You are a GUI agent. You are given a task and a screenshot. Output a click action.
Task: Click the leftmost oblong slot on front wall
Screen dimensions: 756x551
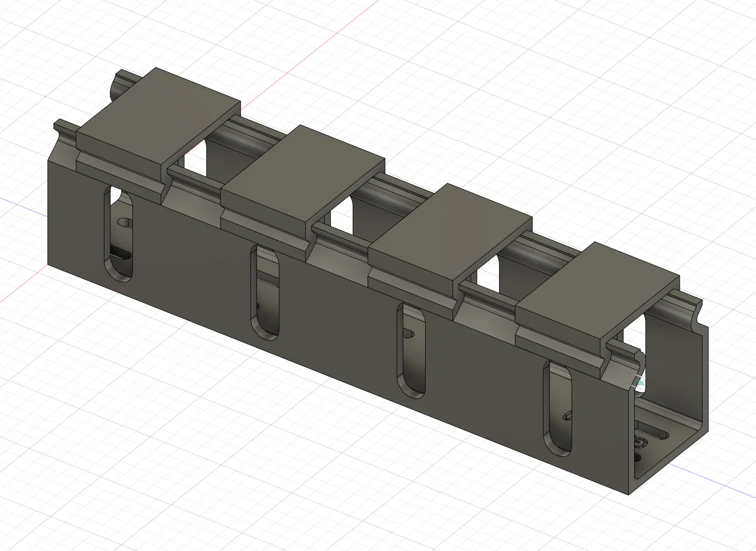pyautogui.click(x=119, y=234)
